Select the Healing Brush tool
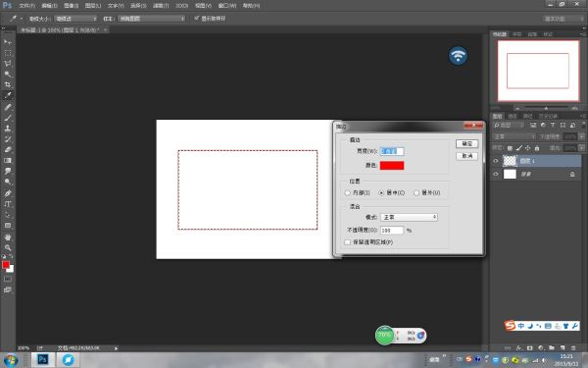 8,107
